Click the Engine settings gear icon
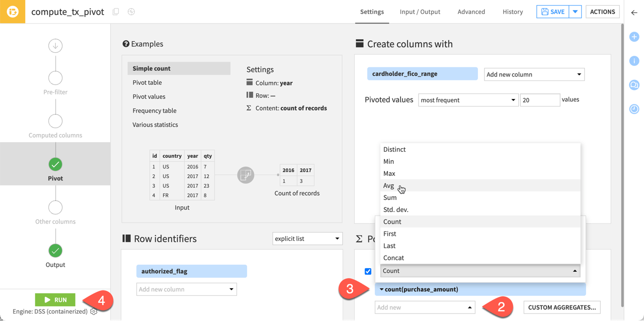Image resolution: width=644 pixels, height=321 pixels. [x=94, y=311]
